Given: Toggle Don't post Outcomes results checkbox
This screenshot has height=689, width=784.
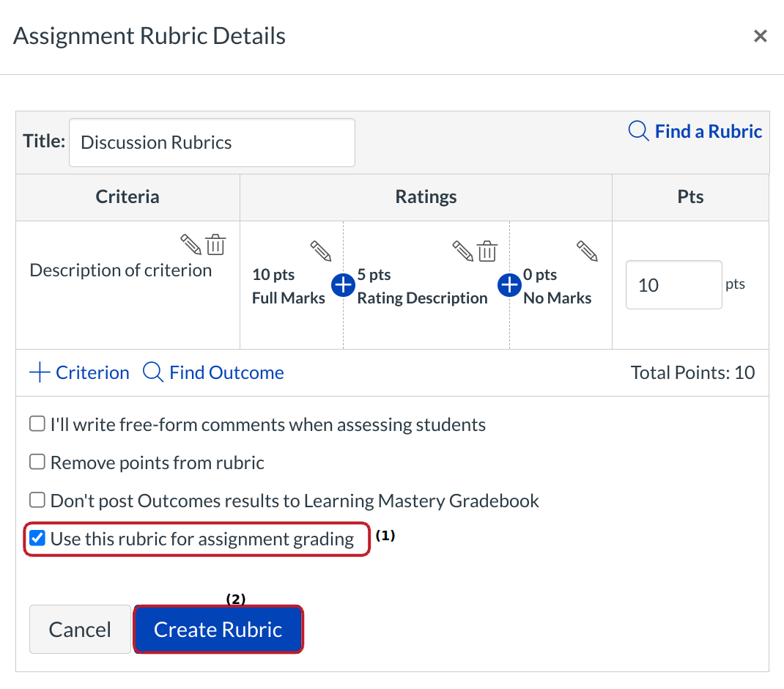Looking at the screenshot, I should pyautogui.click(x=37, y=501).
